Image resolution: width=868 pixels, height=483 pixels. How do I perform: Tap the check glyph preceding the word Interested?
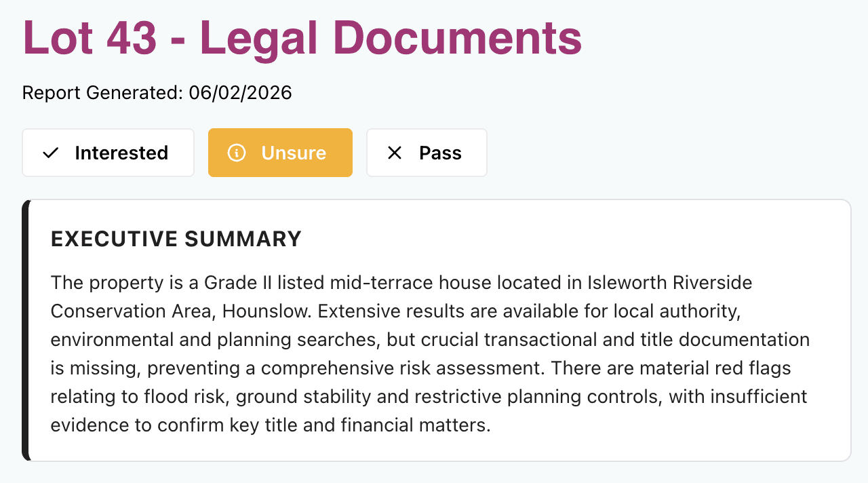point(50,153)
